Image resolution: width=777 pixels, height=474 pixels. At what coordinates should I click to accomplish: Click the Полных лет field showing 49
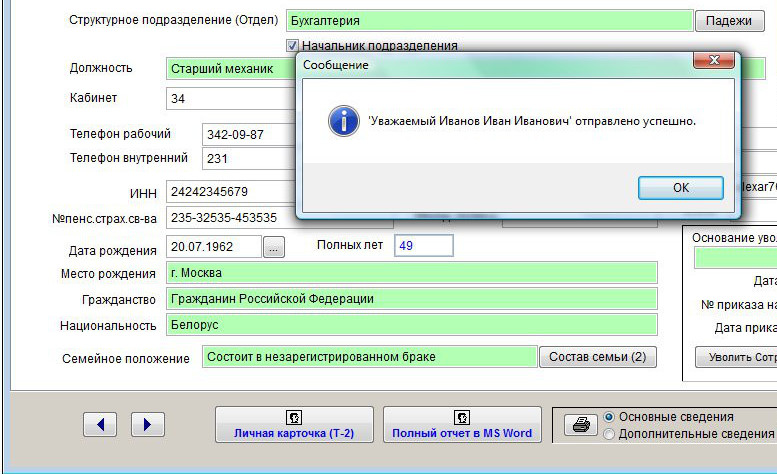pyautogui.click(x=424, y=246)
